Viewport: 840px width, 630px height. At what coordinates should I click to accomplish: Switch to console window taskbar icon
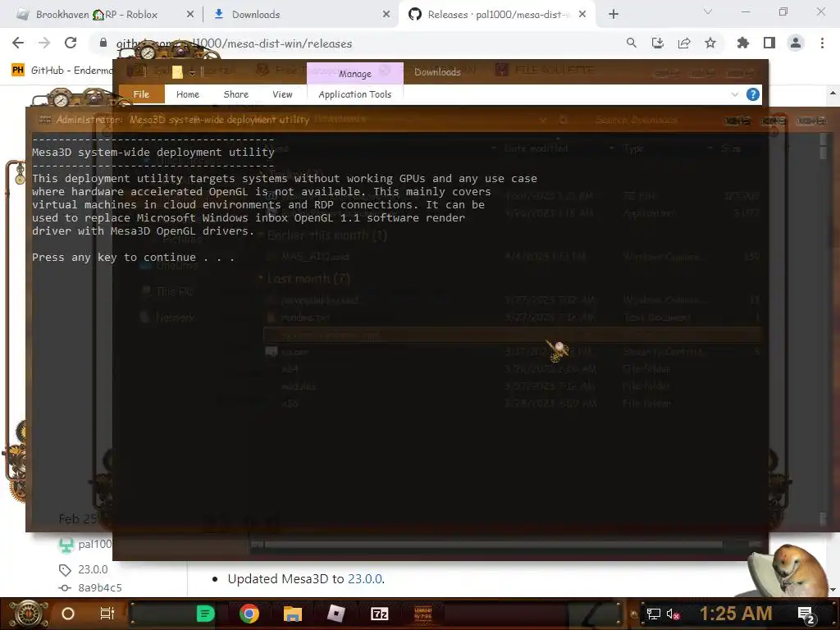423,614
